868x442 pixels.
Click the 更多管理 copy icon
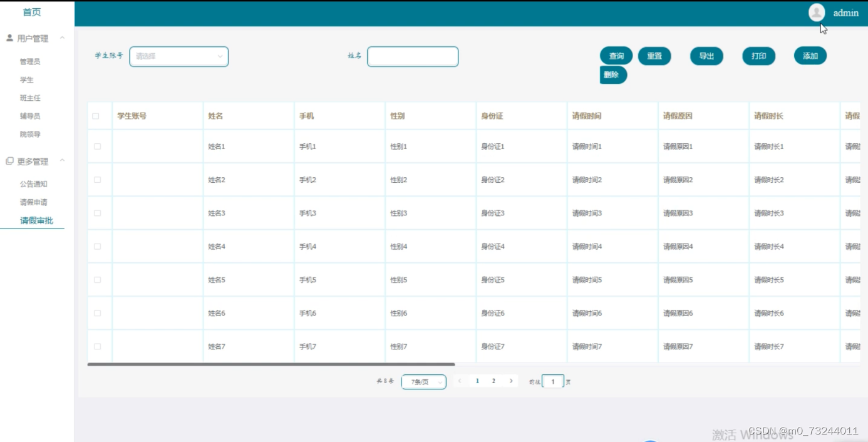click(9, 161)
